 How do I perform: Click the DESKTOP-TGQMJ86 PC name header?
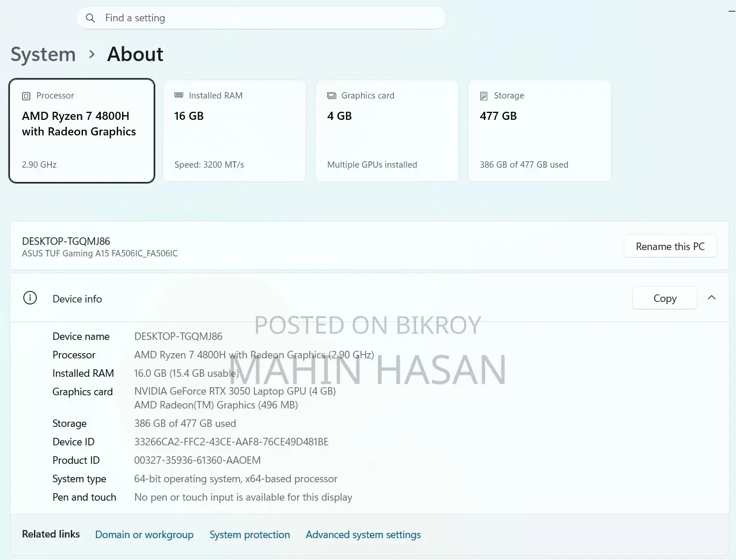pos(66,241)
